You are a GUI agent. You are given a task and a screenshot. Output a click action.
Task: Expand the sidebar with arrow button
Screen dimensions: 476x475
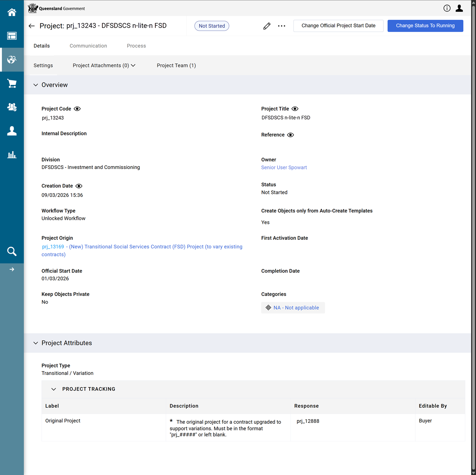click(12, 269)
